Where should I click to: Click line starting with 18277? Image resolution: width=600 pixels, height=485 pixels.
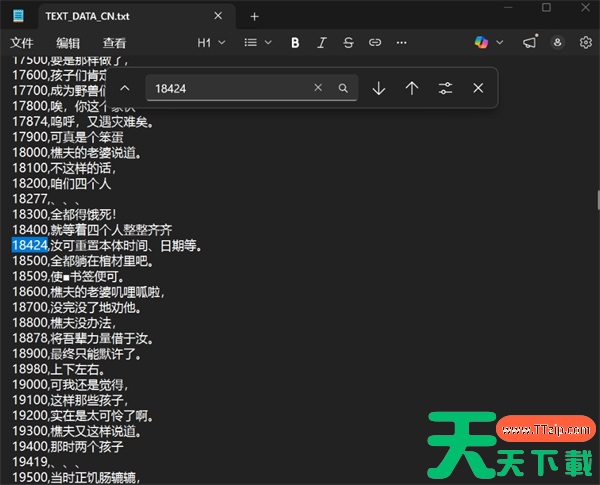(47, 199)
